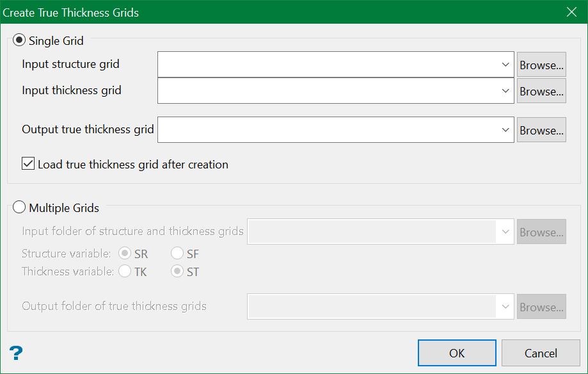The width and height of the screenshot is (588, 374).
Task: Open the Output true thickness grid dropdown
Action: tap(506, 129)
